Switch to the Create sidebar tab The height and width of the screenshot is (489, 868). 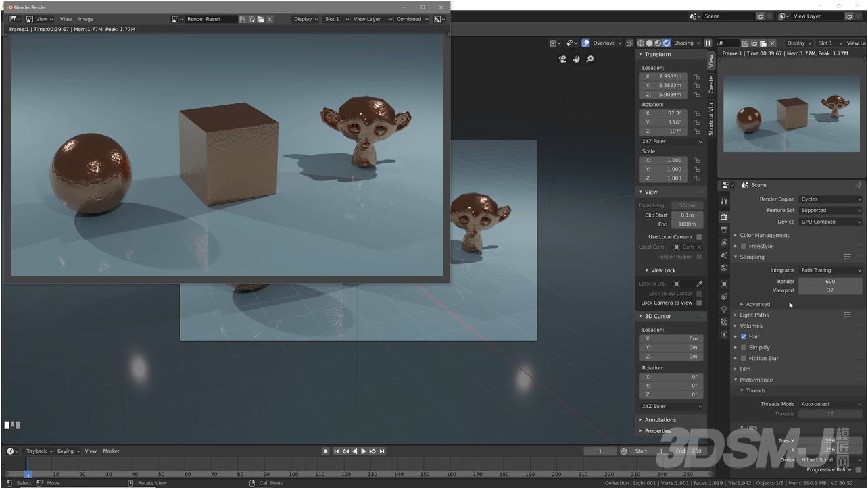[711, 84]
